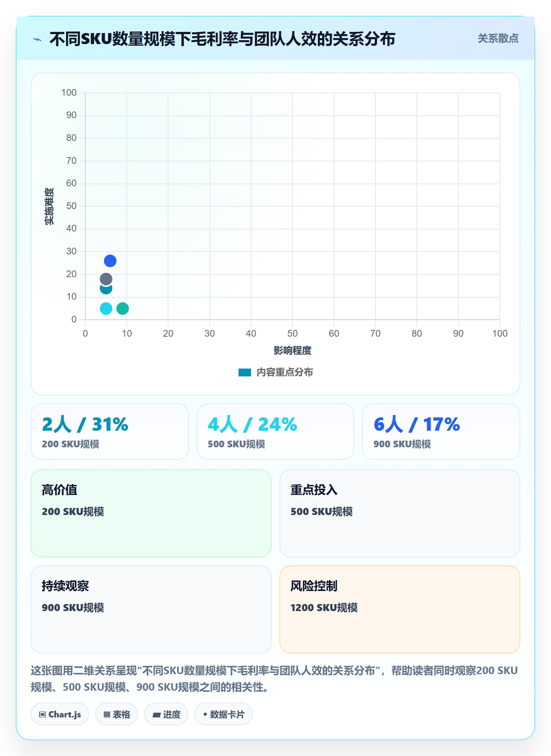The height and width of the screenshot is (756, 551).
Task: Click 1200 SKU规模 in the 风险控制 card
Action: (x=324, y=608)
